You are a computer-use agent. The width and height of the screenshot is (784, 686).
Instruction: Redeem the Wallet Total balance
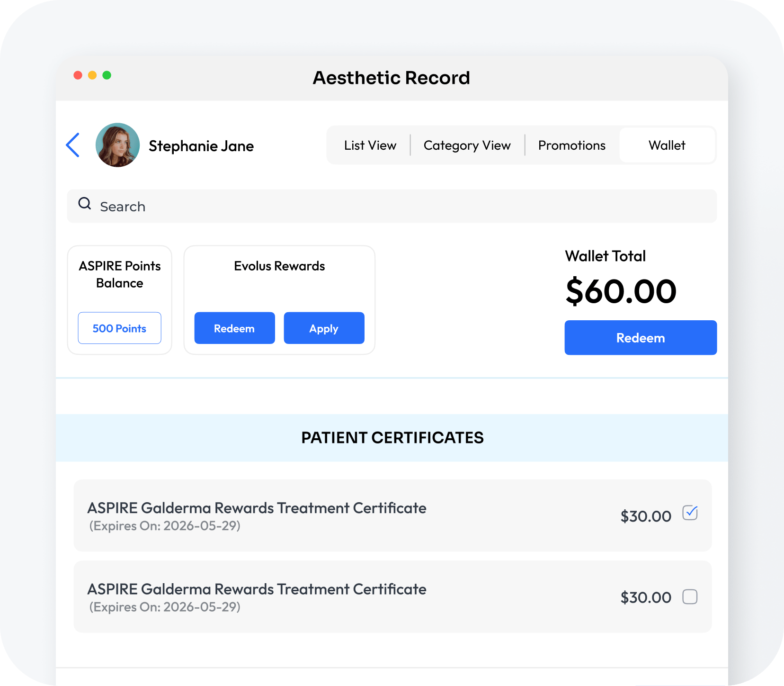point(640,337)
